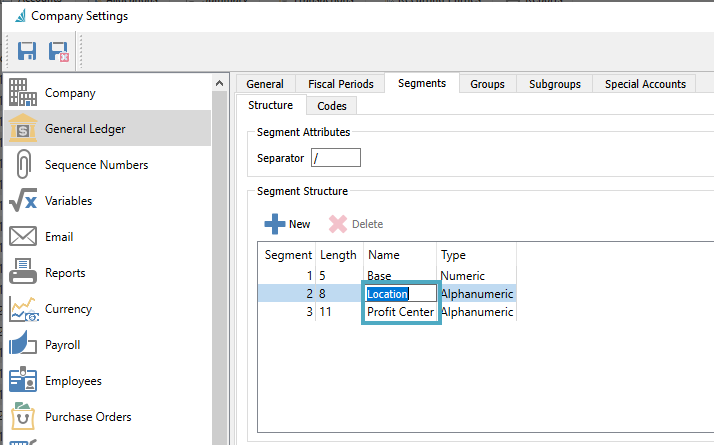Select Payroll in the sidebar
This screenshot has width=714, height=445.
click(x=62, y=345)
